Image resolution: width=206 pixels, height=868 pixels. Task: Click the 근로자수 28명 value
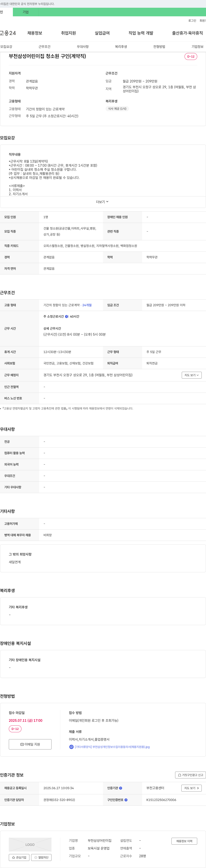(x=142, y=856)
